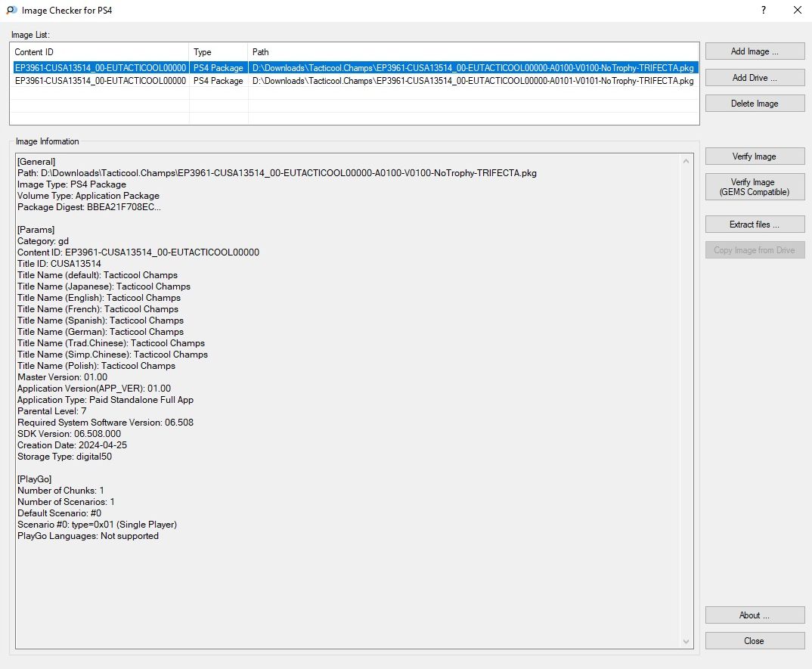Click Required System Software Version line
Viewport: 812px width, 669px height.
(105, 423)
